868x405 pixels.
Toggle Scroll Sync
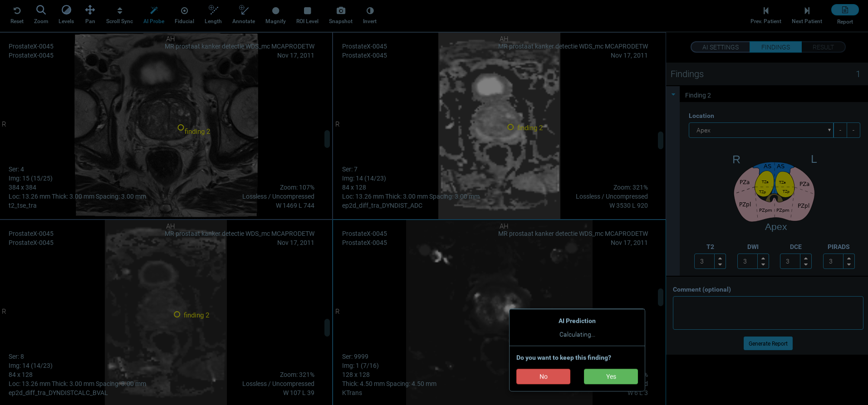[119, 11]
